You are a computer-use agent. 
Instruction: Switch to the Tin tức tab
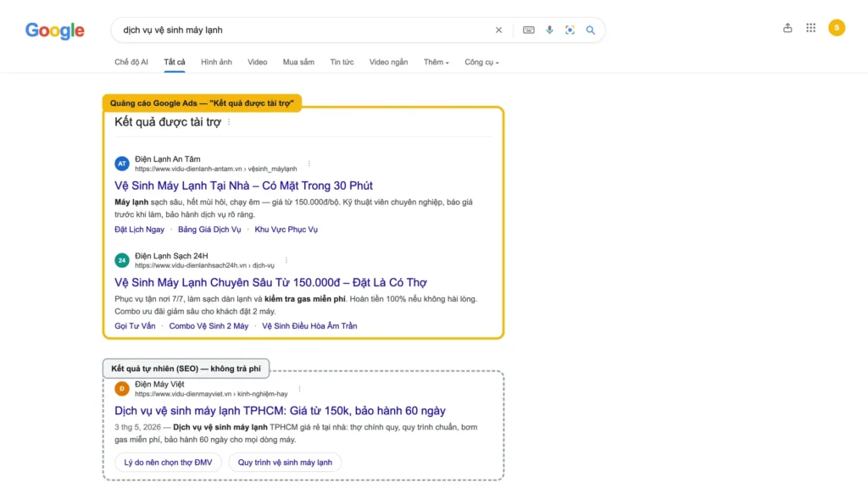[x=342, y=62]
